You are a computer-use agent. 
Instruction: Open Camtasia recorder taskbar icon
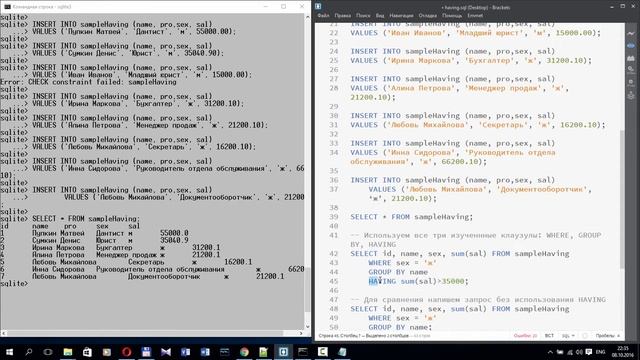pyautogui.click(x=322, y=351)
